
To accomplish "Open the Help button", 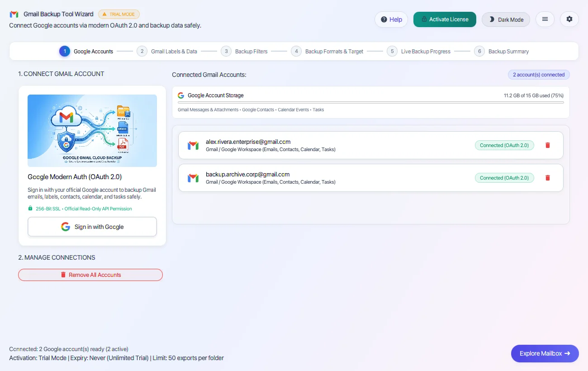I will (x=391, y=19).
